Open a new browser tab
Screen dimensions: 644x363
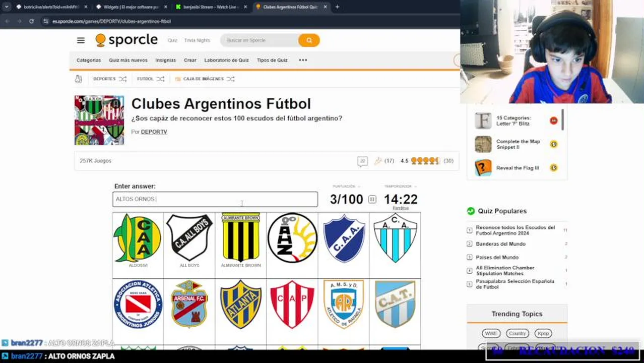(x=337, y=7)
